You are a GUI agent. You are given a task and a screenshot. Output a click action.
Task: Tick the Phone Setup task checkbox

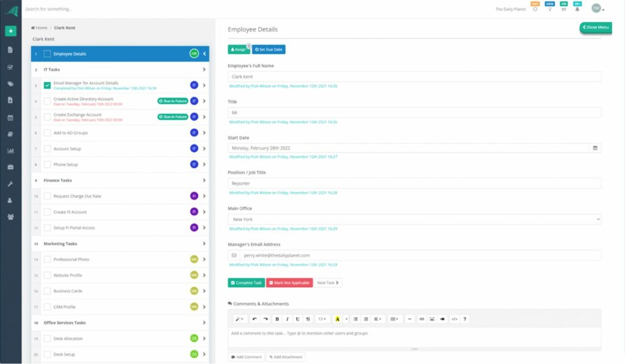coord(47,165)
